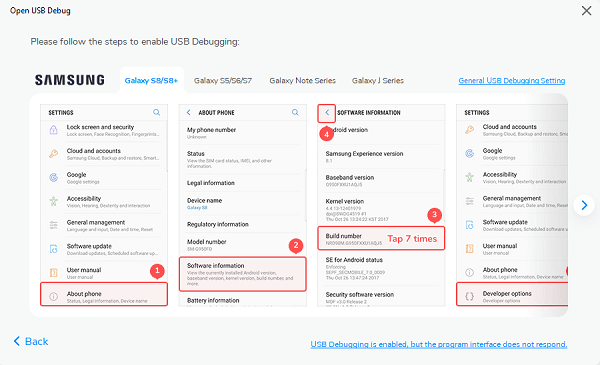Screen dimensions: 600x365
Task: Click lock icon beside Lock screen and security
Action: pyautogui.click(x=54, y=130)
